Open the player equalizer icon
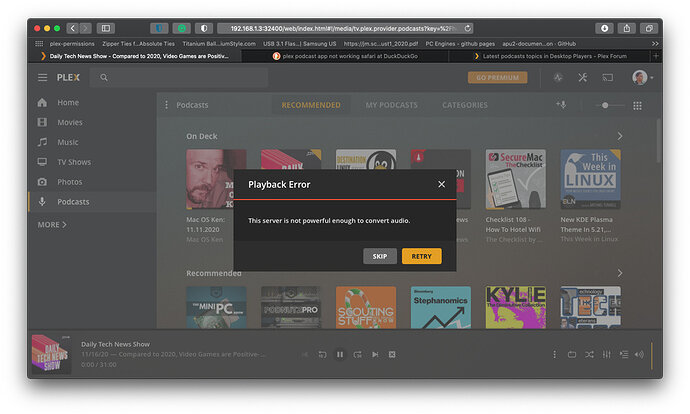The width and height of the screenshot is (690, 414). coord(606,354)
